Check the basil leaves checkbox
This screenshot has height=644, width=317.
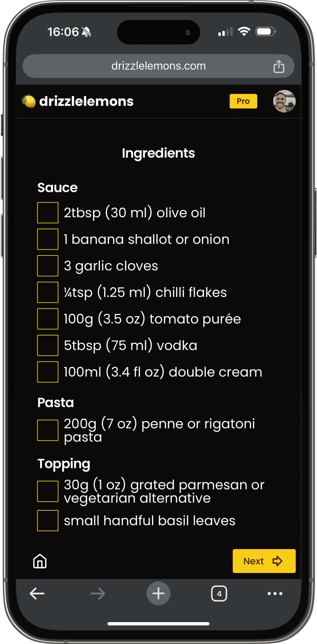[x=48, y=521]
